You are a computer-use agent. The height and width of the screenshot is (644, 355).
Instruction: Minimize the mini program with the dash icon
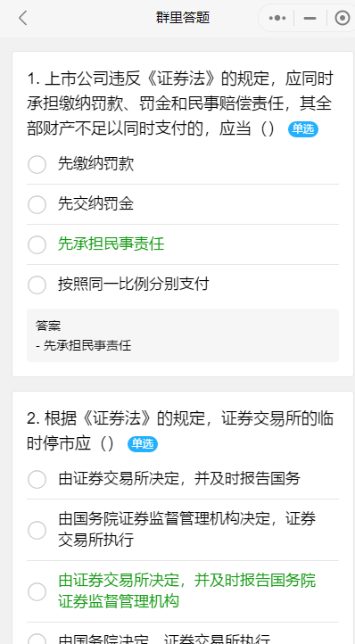pyautogui.click(x=310, y=18)
